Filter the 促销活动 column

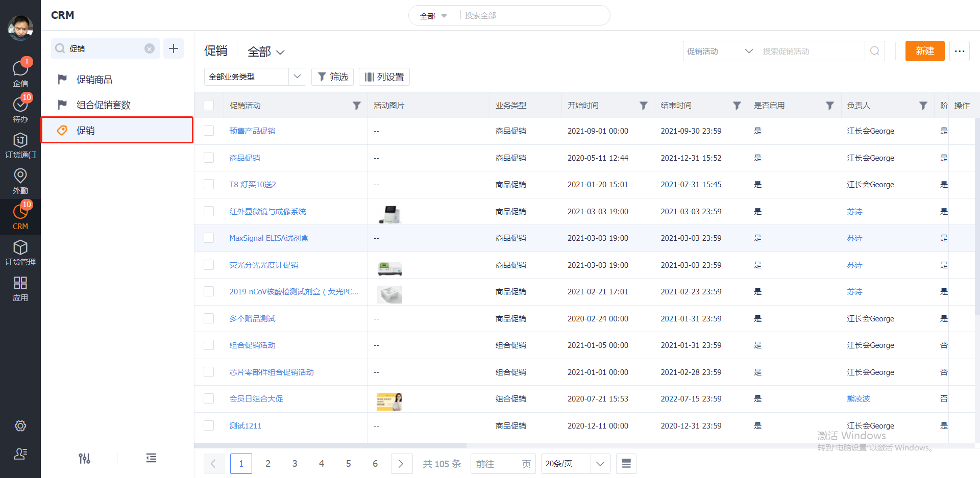[357, 106]
